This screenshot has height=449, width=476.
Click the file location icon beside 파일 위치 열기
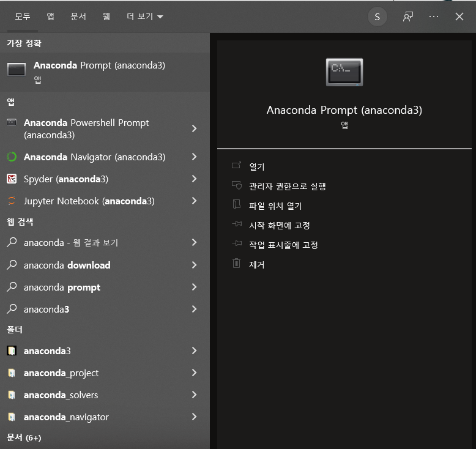tap(237, 204)
